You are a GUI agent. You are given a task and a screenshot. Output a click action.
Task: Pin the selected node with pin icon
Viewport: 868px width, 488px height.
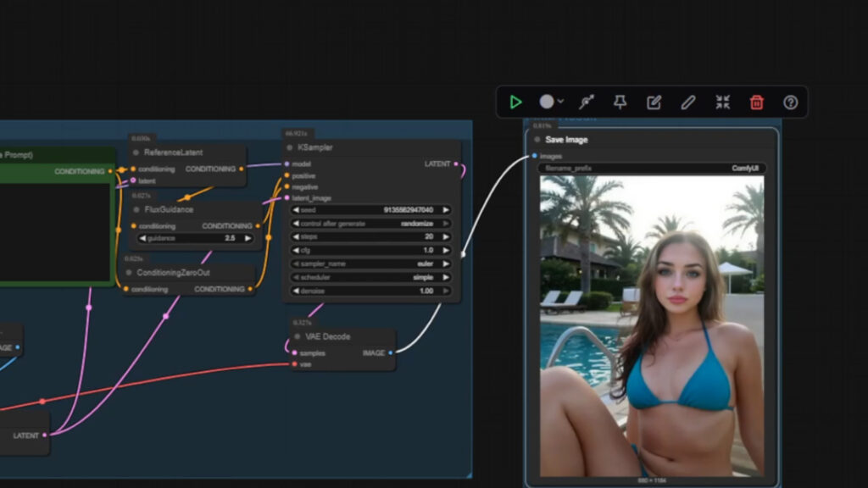coord(620,103)
